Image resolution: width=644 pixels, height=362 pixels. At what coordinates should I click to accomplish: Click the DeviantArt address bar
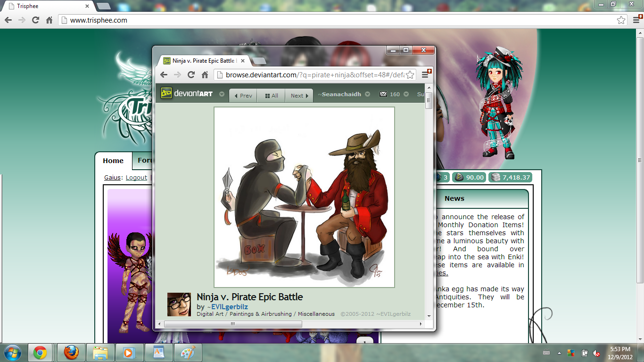click(315, 74)
